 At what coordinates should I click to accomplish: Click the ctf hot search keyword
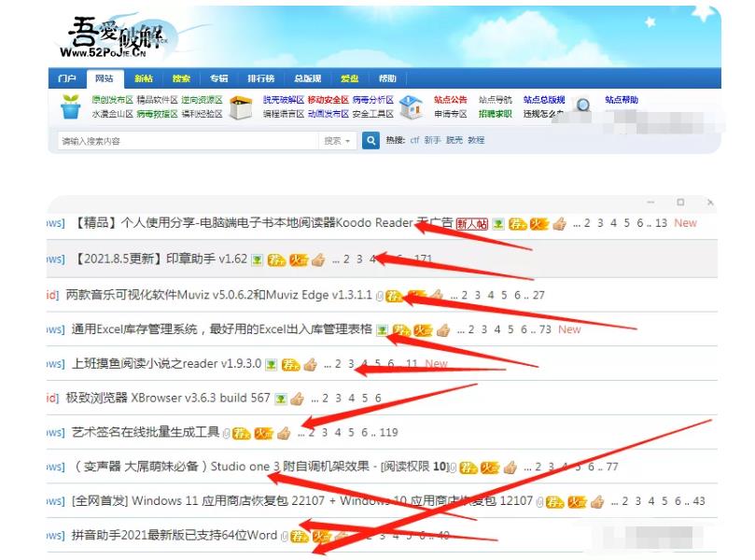click(414, 140)
